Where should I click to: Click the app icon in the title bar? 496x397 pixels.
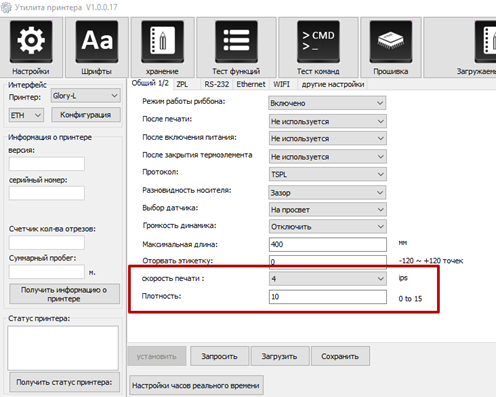(6, 7)
